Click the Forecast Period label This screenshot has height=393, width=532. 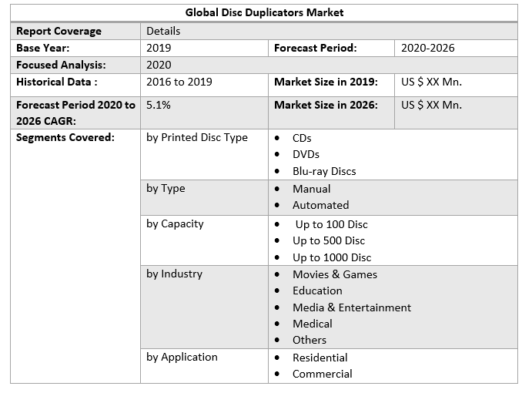[x=315, y=48]
